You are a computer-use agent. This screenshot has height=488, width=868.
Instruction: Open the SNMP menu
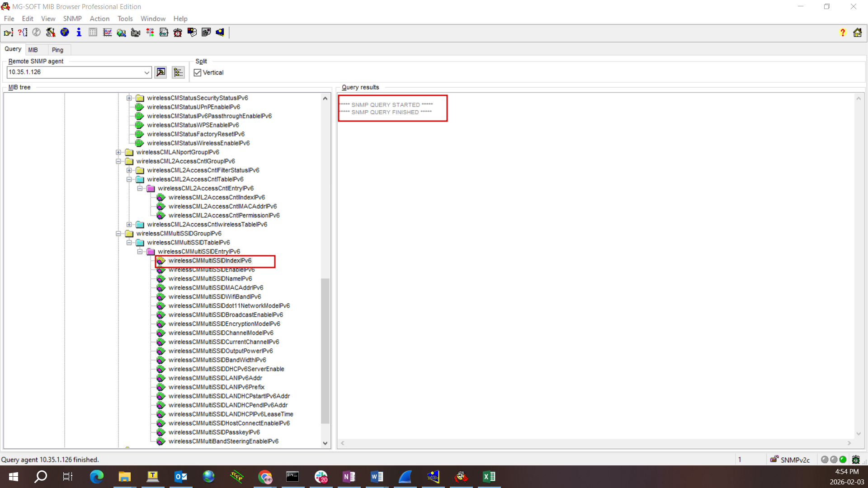tap(72, 19)
